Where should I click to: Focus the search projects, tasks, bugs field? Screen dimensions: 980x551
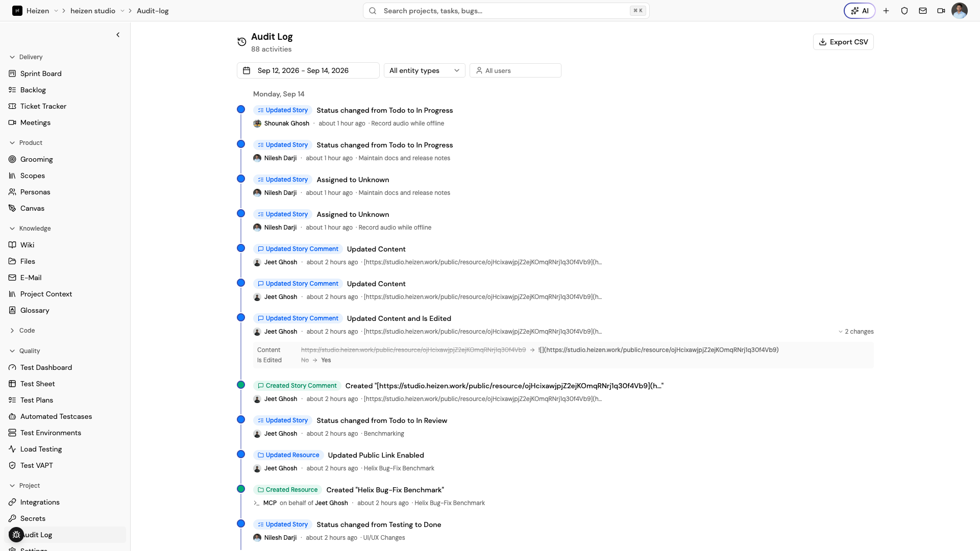click(x=506, y=11)
